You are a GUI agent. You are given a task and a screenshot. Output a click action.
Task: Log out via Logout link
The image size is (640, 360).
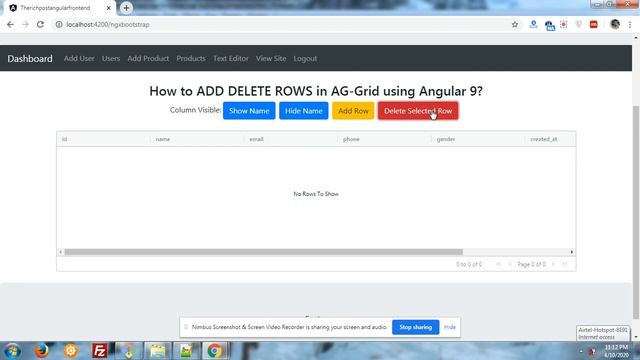[x=305, y=58]
